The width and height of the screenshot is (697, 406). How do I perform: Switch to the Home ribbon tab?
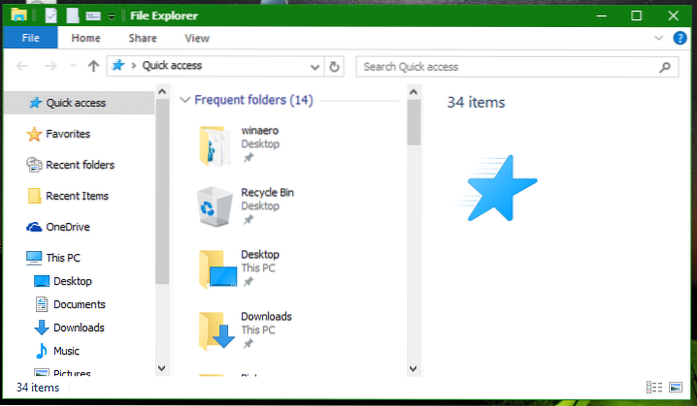pyautogui.click(x=86, y=38)
